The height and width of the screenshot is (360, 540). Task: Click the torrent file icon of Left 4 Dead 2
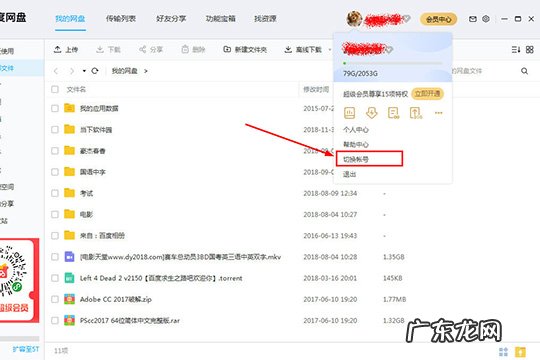69,278
